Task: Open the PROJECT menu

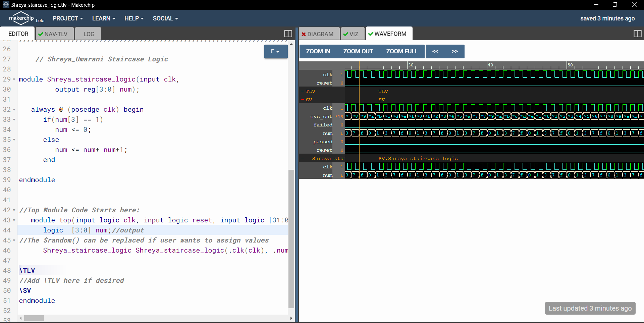Action: click(x=67, y=18)
